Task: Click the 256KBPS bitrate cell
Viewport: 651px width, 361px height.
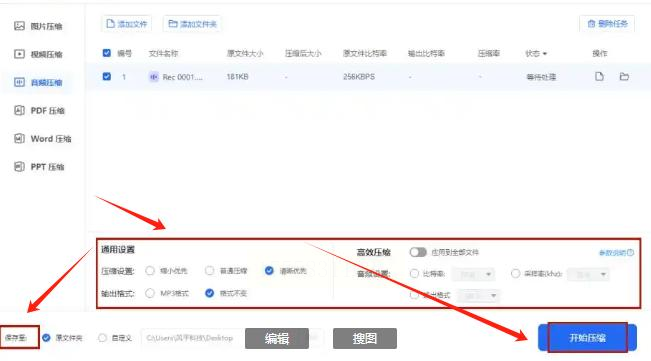Action: [359, 77]
